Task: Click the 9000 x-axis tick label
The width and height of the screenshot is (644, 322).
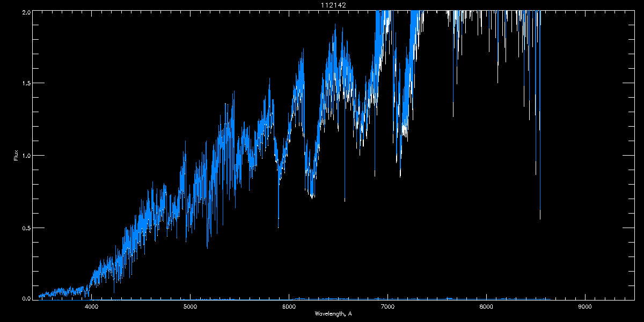Action: tap(585, 307)
